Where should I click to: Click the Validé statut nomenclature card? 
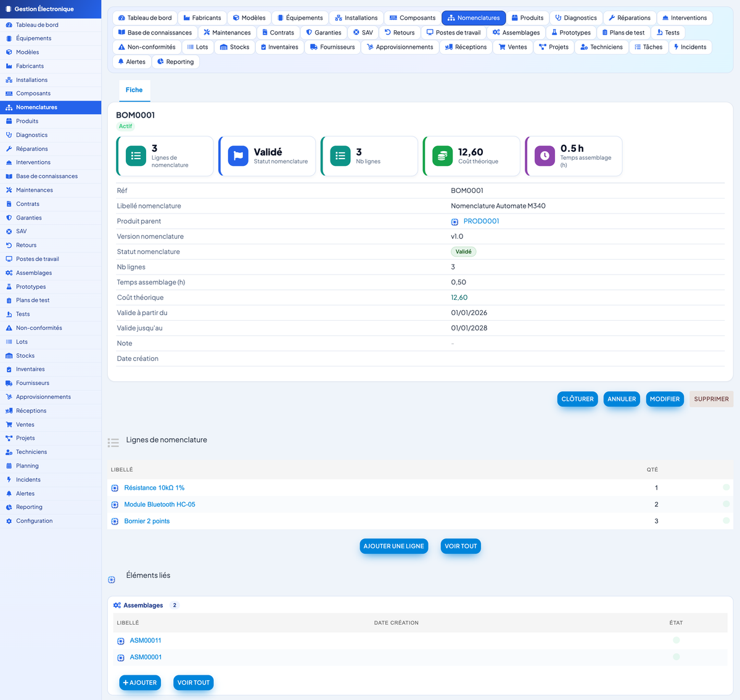[268, 157]
